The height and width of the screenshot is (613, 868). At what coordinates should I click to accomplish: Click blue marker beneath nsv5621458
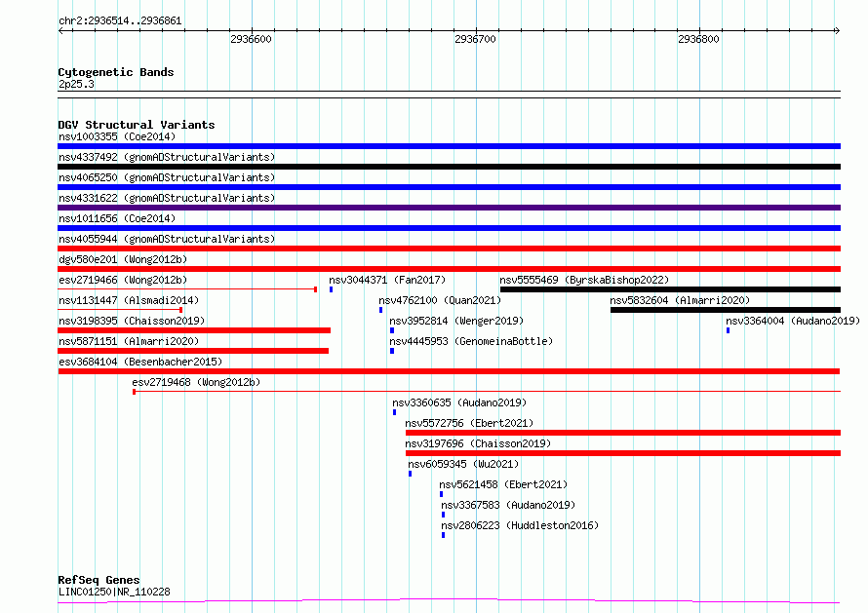441,494
